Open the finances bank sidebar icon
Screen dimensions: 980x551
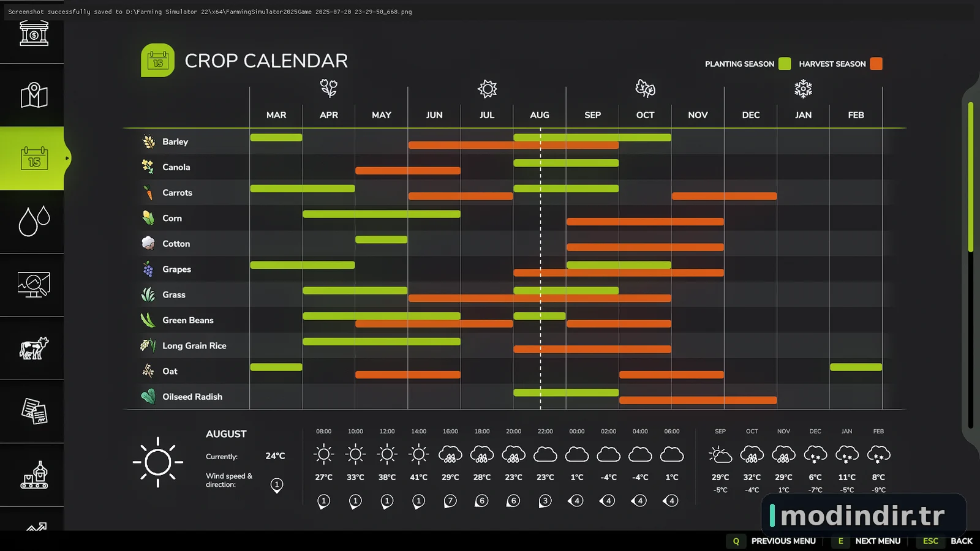tap(34, 33)
